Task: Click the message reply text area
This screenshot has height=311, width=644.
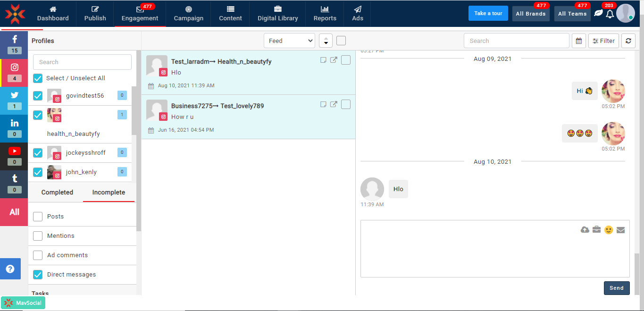Action: pos(472,255)
